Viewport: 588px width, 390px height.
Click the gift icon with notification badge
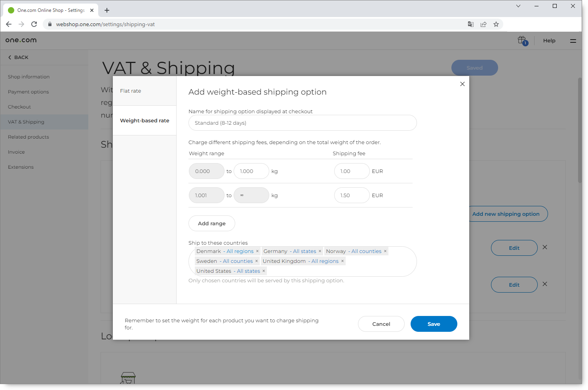[521, 40]
